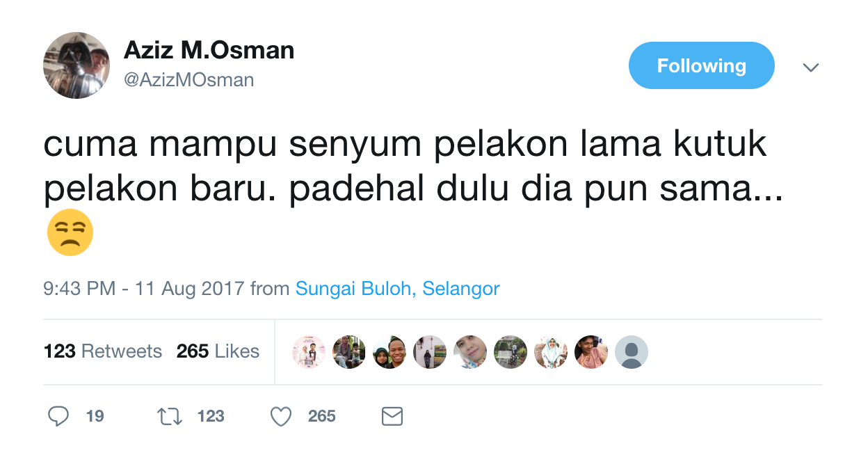Open Sungai Buloh, Selangor location link
The width and height of the screenshot is (868, 462).
coord(398,289)
